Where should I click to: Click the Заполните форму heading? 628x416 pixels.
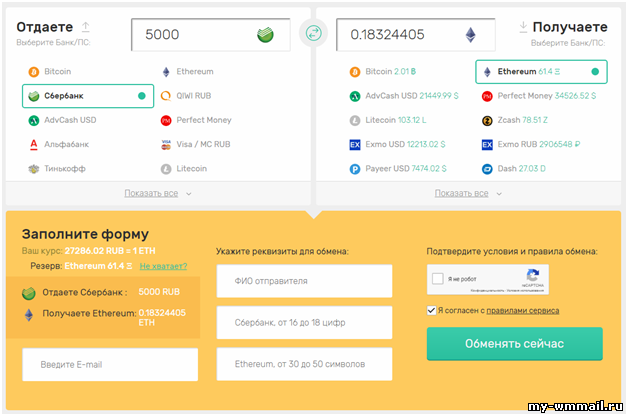pos(85,235)
